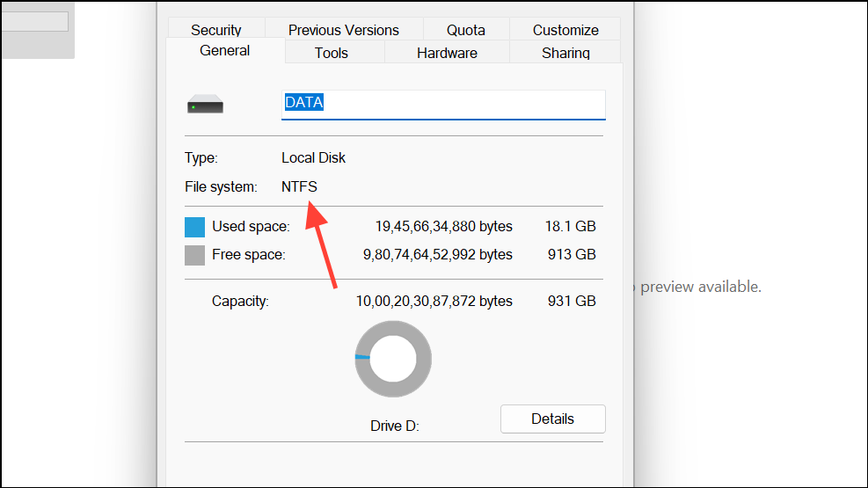This screenshot has height=488, width=868.
Task: Open the Previous Versions tab
Action: pos(343,30)
